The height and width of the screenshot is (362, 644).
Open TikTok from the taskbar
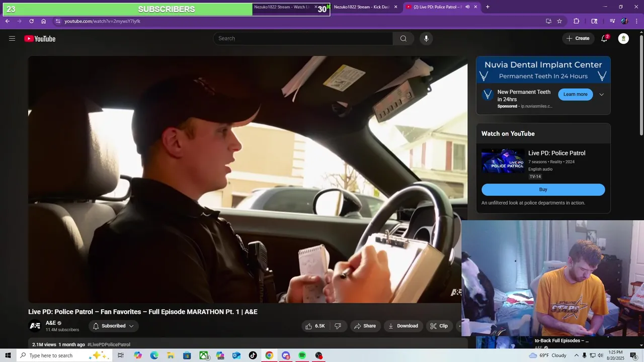[x=253, y=355]
